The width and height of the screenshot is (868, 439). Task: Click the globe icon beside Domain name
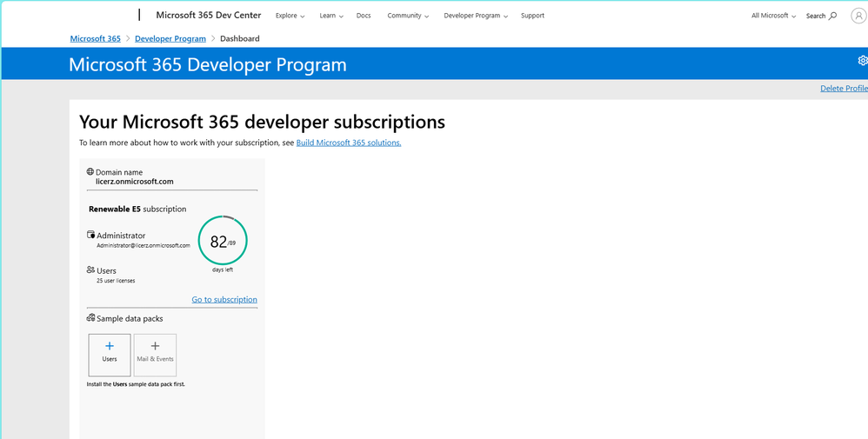[90, 171]
